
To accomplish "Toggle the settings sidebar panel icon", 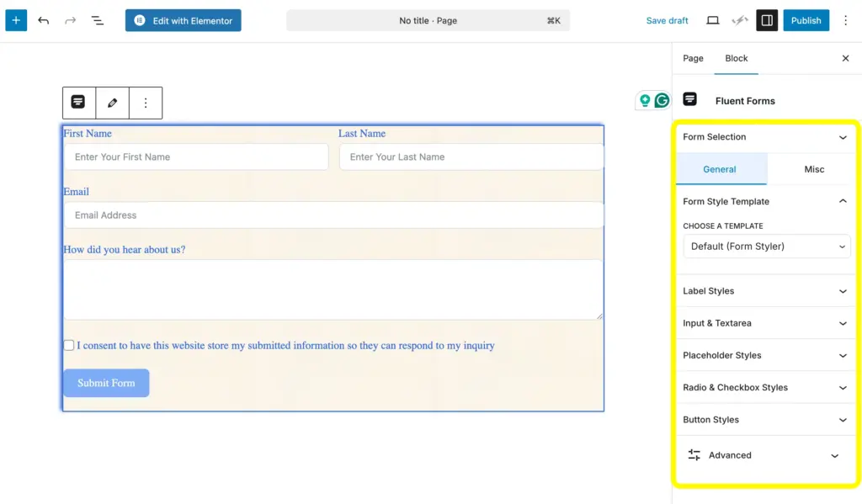I will (x=767, y=20).
